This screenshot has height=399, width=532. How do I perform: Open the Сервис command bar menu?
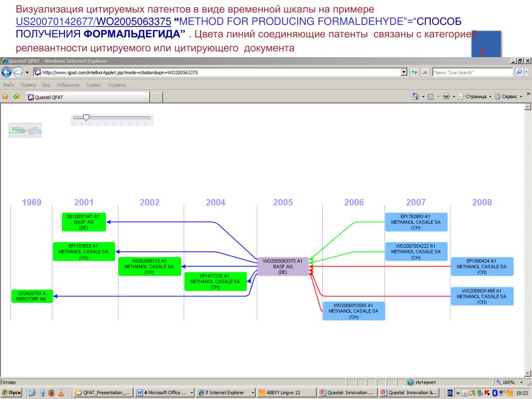[x=508, y=97]
